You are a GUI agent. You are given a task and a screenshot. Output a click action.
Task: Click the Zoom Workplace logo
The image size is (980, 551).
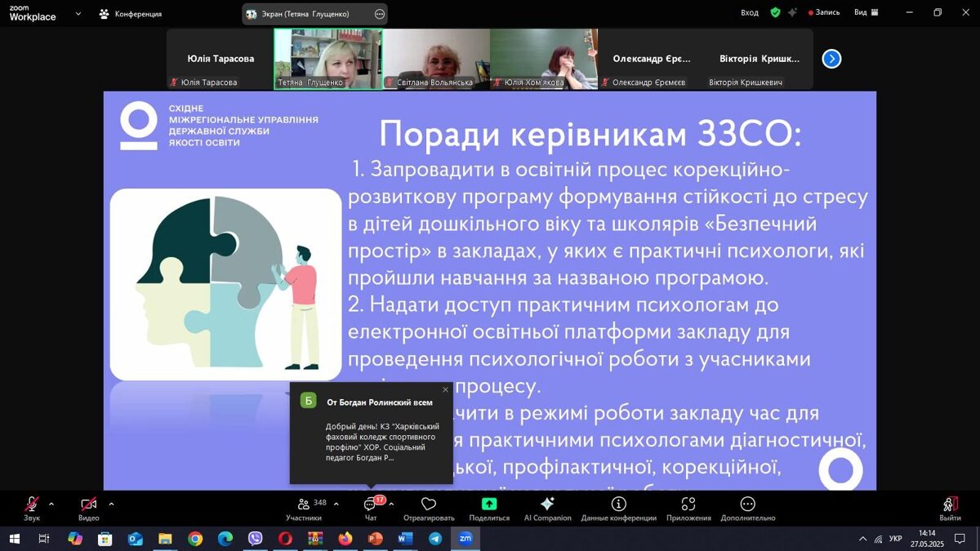click(x=33, y=14)
